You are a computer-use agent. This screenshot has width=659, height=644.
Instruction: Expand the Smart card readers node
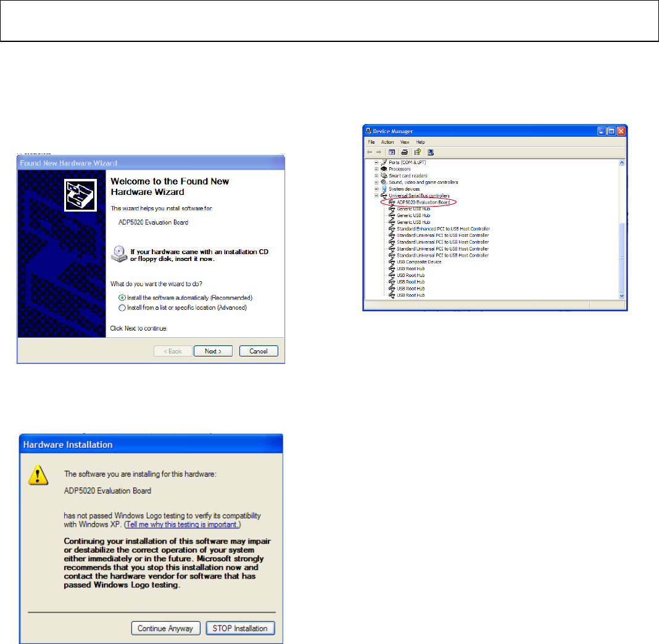coord(376,176)
